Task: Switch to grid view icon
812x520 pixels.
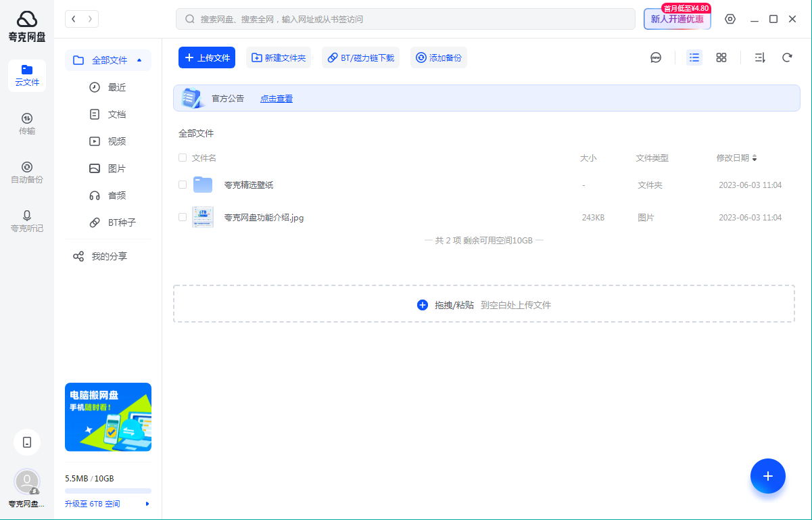Action: click(721, 58)
